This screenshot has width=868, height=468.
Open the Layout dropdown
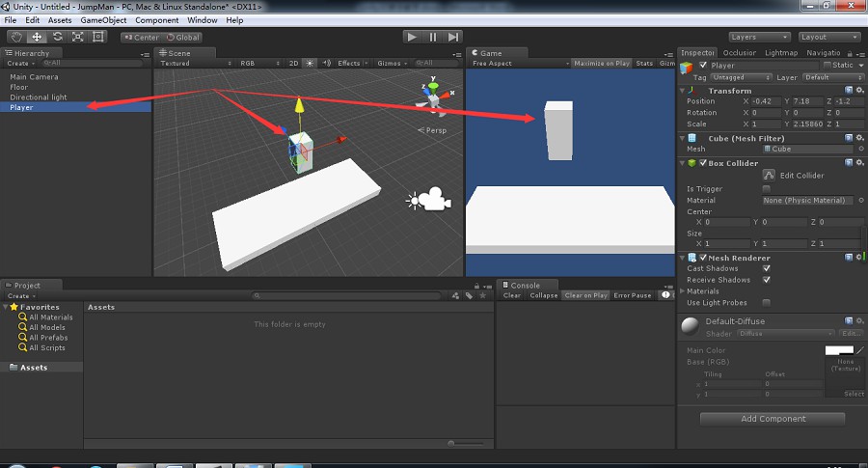(x=828, y=37)
